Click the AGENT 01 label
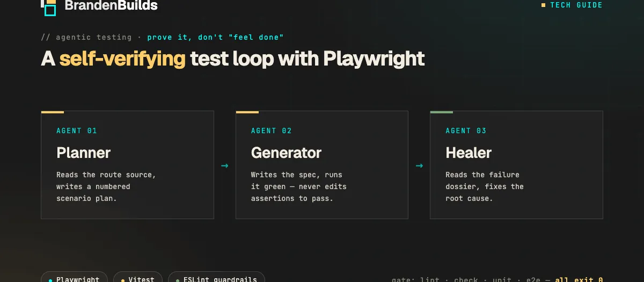Viewport: 644px width, 282px height. (x=77, y=131)
